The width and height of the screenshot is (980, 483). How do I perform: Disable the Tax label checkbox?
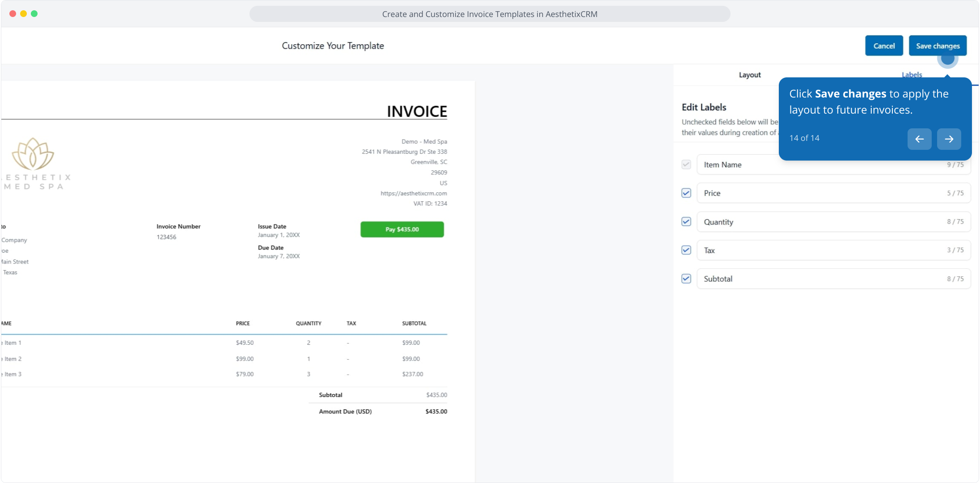(686, 250)
